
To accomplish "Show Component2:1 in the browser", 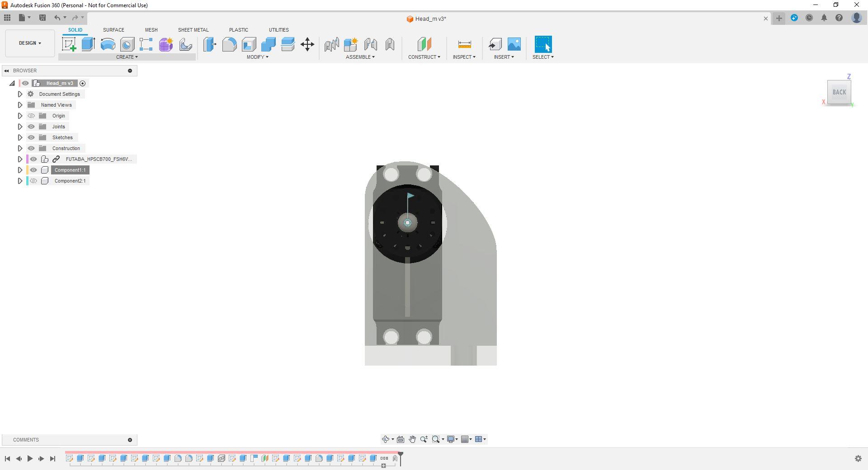I will click(33, 181).
